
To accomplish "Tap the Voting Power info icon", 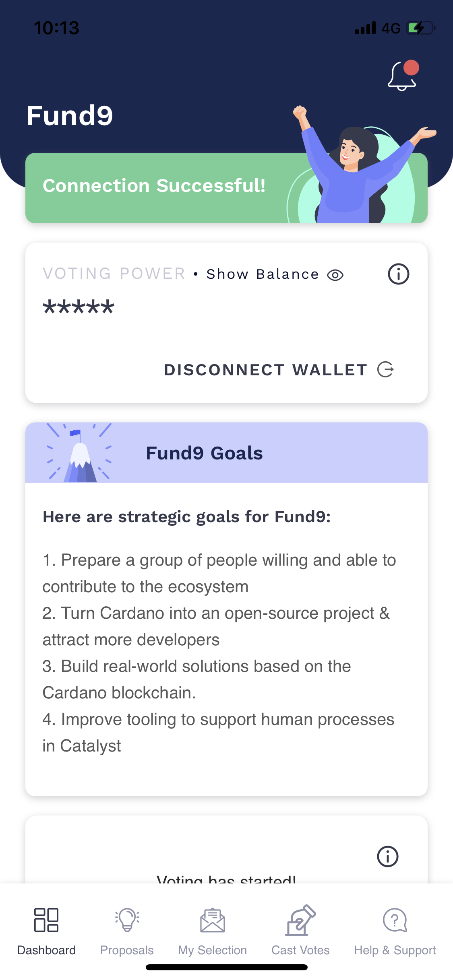I will 398,274.
